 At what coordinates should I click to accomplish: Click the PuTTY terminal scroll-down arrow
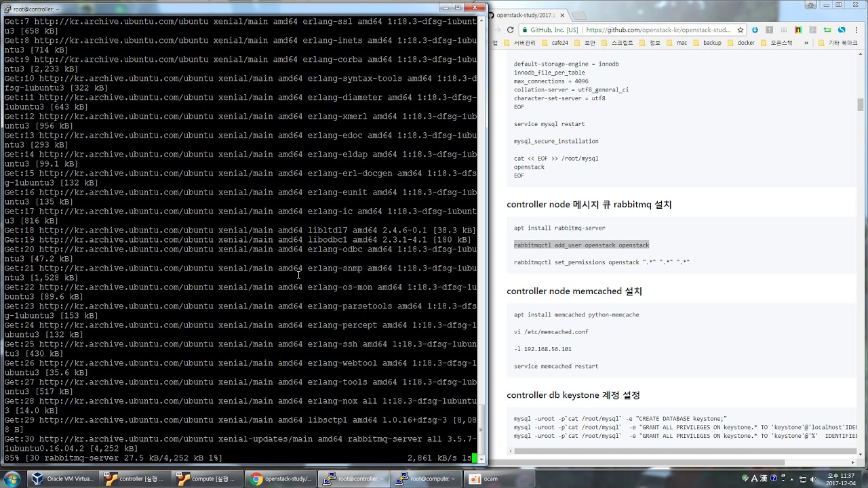483,459
